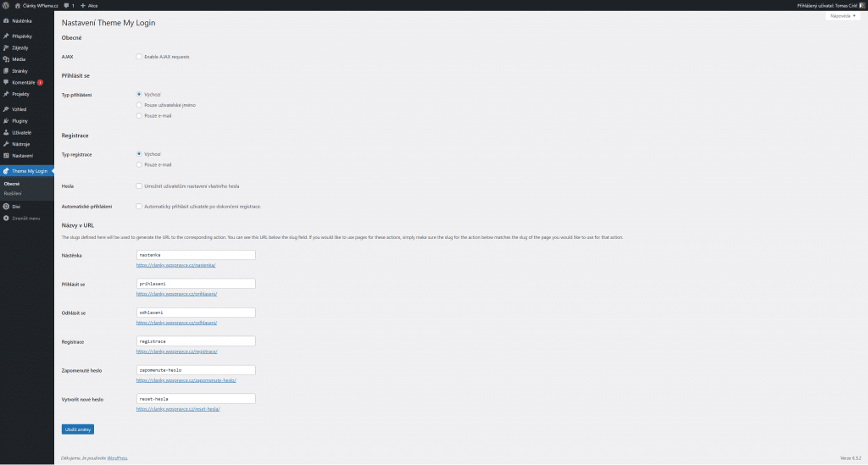Click the Vytvořit nové heslo slug input
Image resolution: width=868 pixels, height=465 pixels.
(x=196, y=399)
